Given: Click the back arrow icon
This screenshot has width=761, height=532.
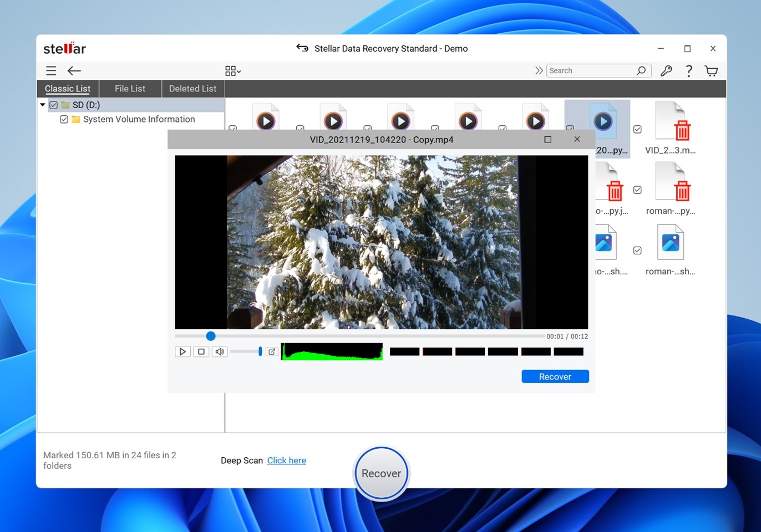Looking at the screenshot, I should click(74, 71).
